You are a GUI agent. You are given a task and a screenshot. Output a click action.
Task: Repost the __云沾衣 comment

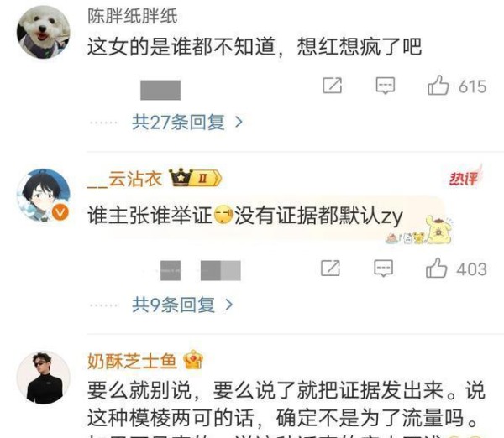tap(330, 268)
